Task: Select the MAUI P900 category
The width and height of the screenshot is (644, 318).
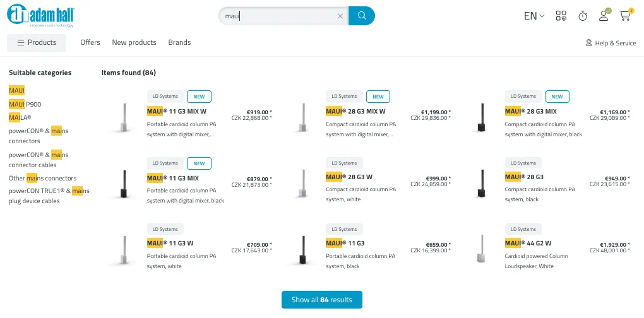Action: (25, 104)
